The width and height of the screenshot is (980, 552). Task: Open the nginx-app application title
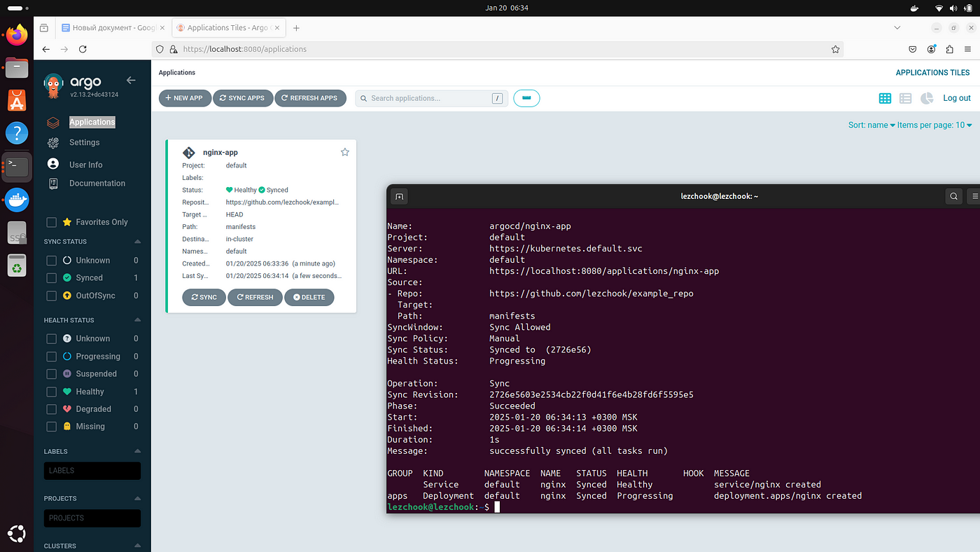coord(220,152)
